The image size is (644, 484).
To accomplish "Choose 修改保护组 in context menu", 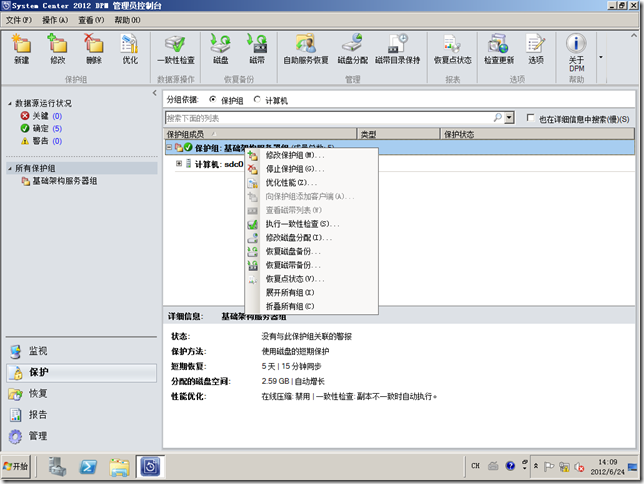I will tap(311, 155).
